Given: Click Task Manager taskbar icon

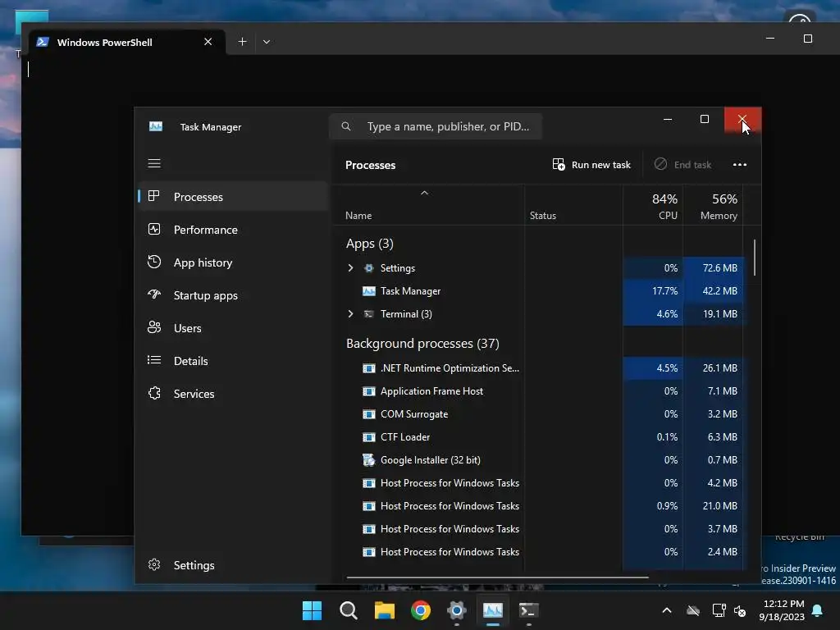Looking at the screenshot, I should point(493,610).
